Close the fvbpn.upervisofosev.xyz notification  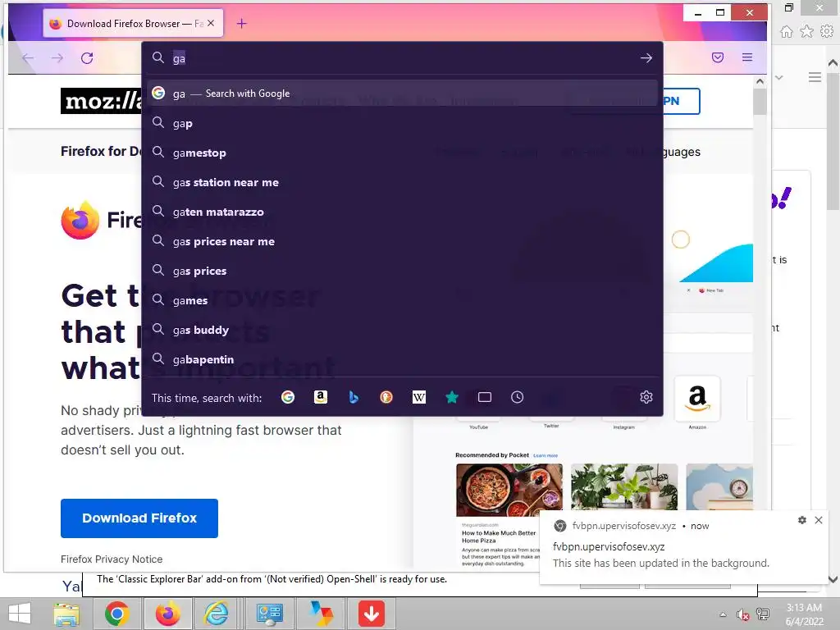click(x=819, y=519)
